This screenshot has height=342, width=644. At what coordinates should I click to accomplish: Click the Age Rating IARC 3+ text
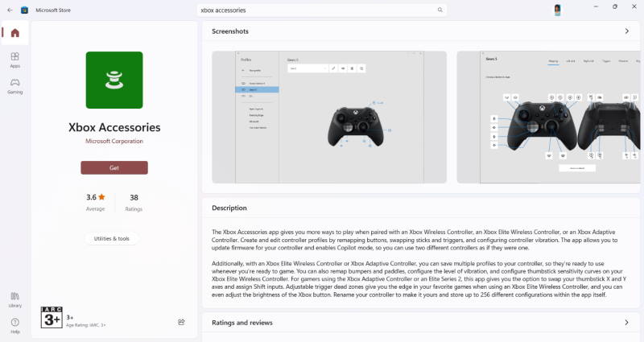(86, 325)
